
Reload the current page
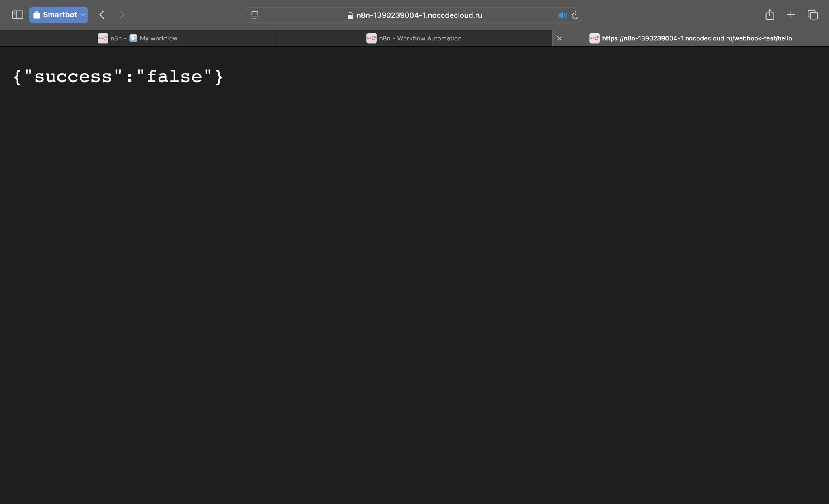point(575,15)
